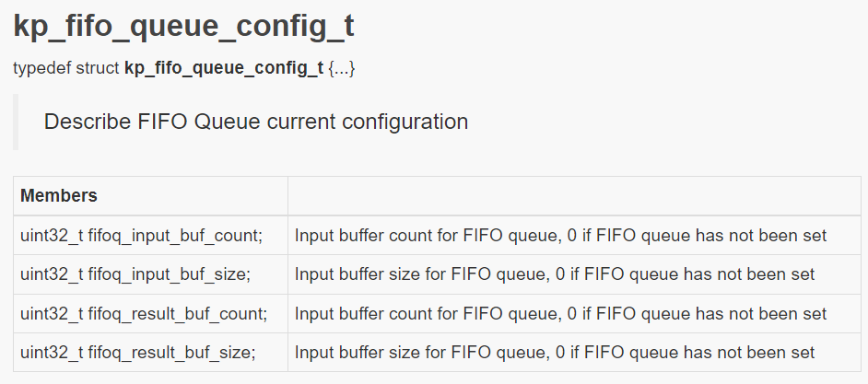Select the fifoq_input_buf_size member cell
Image resolution: width=868 pixels, height=384 pixels.
(150, 274)
